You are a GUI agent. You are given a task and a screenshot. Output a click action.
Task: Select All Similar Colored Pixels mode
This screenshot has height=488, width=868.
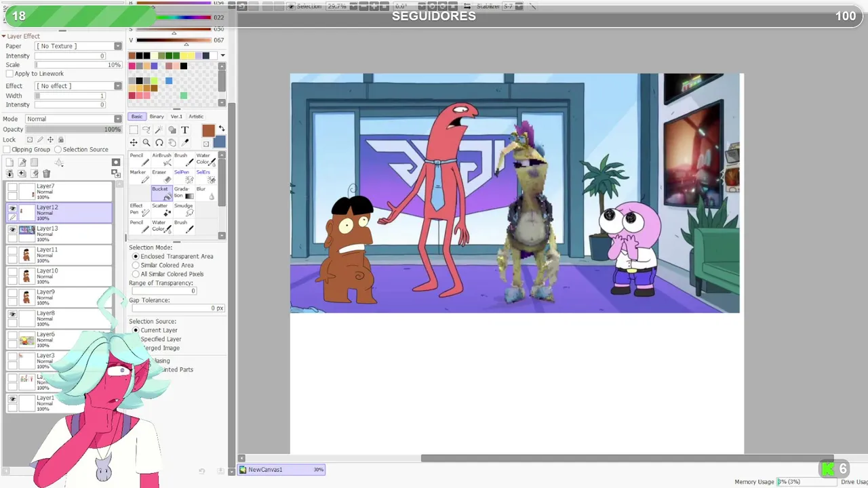pos(136,274)
